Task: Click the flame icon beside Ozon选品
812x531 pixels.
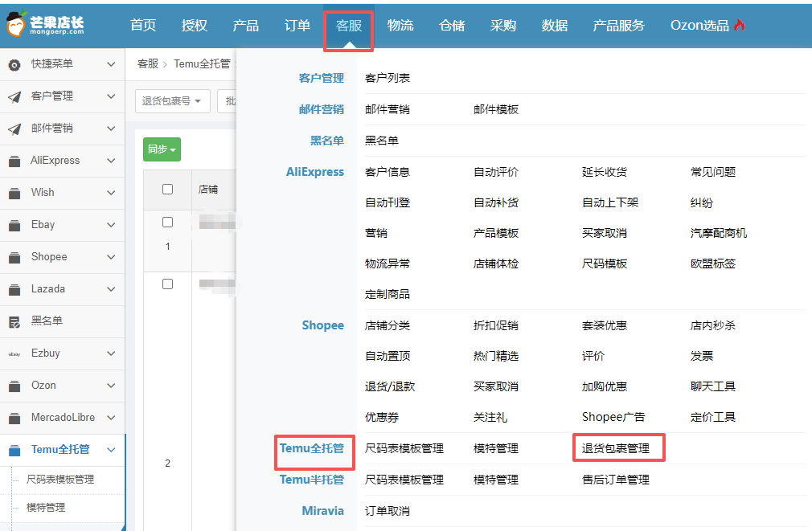Action: [x=740, y=25]
